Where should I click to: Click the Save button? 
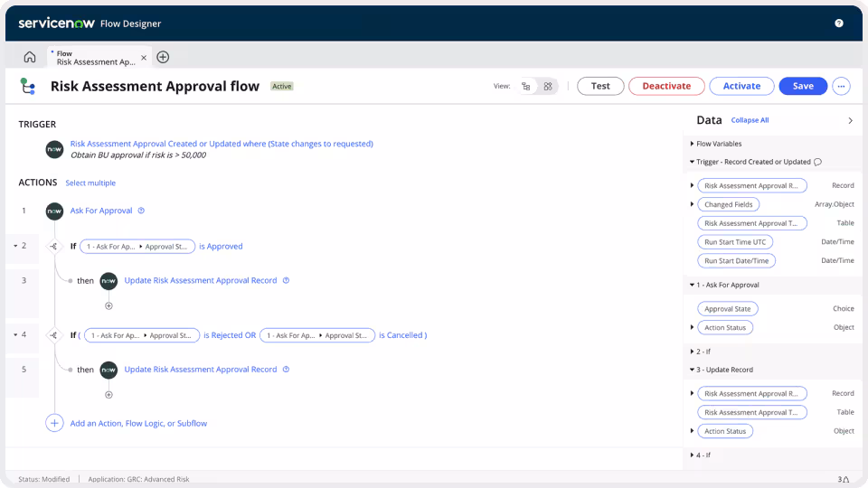click(x=802, y=86)
